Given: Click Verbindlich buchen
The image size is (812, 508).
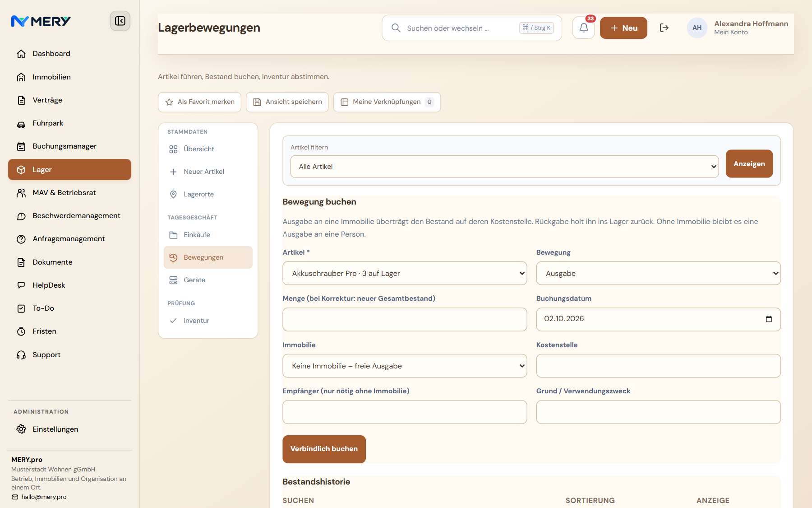Looking at the screenshot, I should tap(324, 449).
